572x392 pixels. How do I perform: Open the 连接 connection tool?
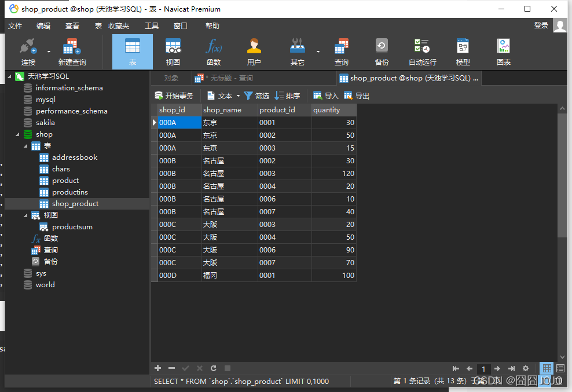pos(28,52)
